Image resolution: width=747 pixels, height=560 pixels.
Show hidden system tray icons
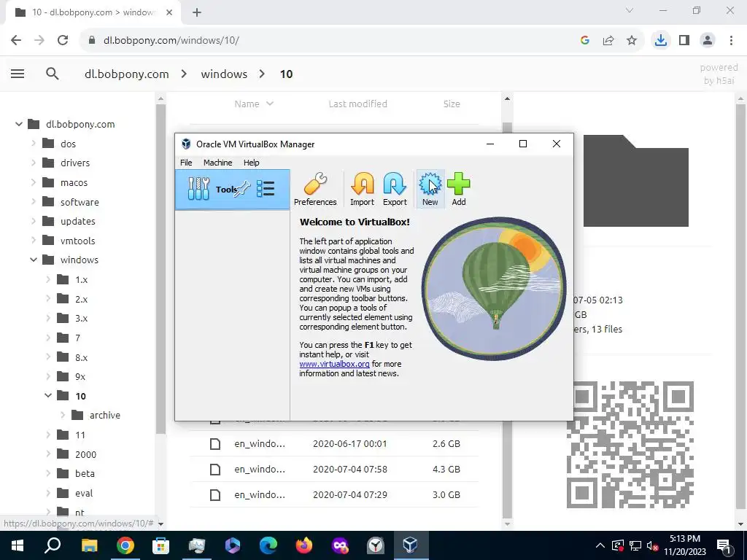[600, 545]
